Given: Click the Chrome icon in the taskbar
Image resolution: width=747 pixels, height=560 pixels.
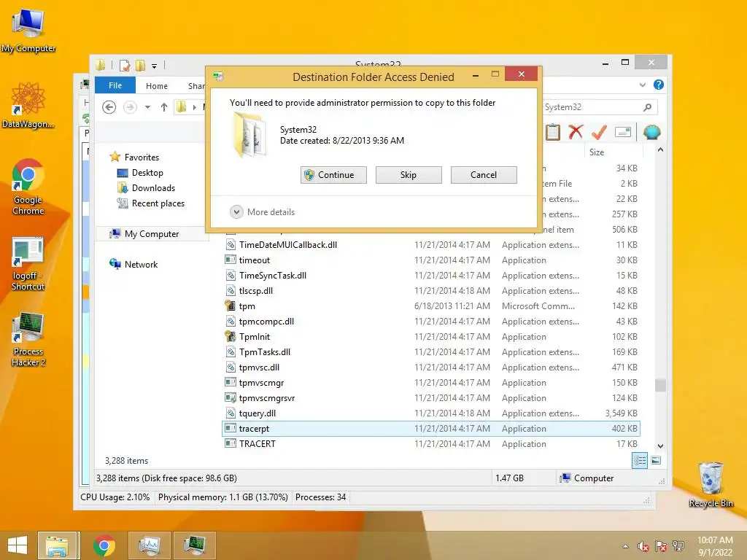Looking at the screenshot, I should tap(104, 545).
